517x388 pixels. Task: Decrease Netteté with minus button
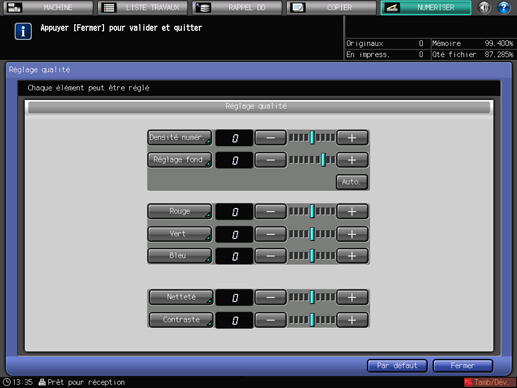pos(270,297)
